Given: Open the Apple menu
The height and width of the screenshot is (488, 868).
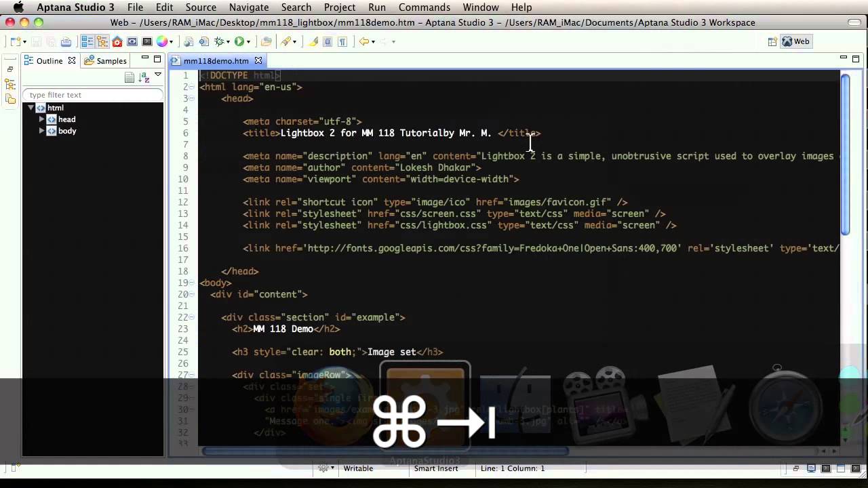Looking at the screenshot, I should (18, 7).
